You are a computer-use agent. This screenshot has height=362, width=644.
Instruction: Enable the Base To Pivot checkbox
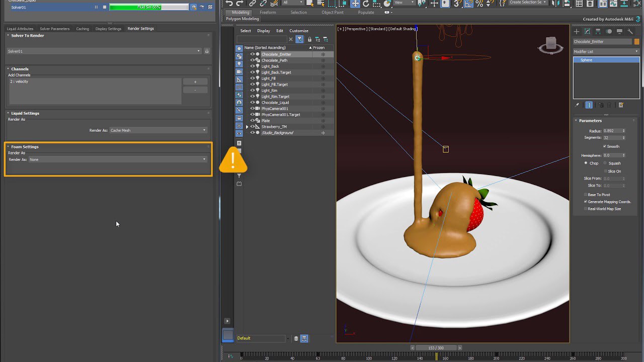pyautogui.click(x=586, y=195)
